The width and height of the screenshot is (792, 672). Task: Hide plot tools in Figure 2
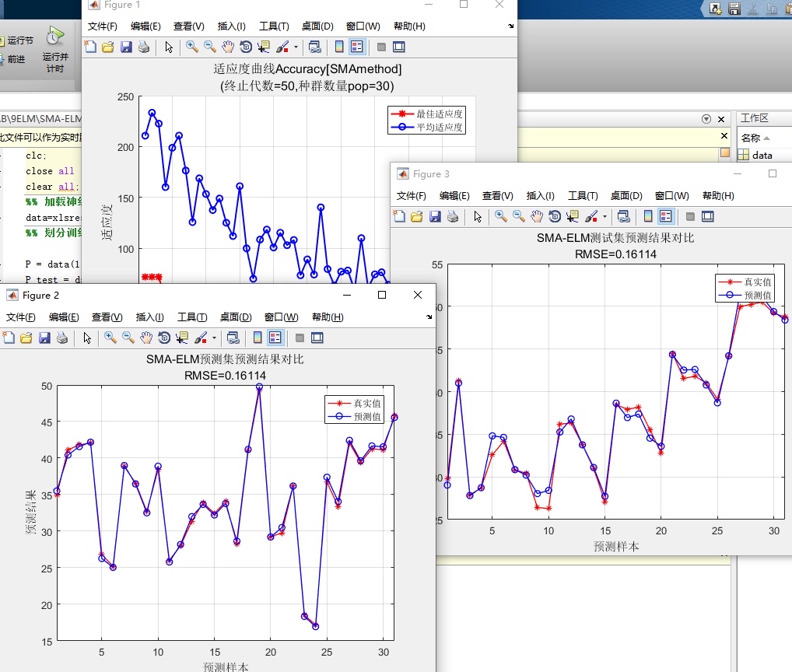tap(300, 338)
